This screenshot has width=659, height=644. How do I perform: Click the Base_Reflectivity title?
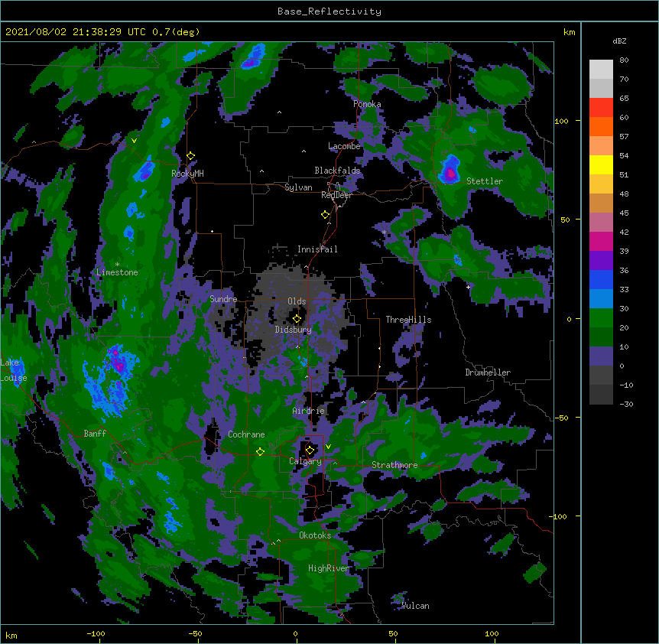(329, 11)
